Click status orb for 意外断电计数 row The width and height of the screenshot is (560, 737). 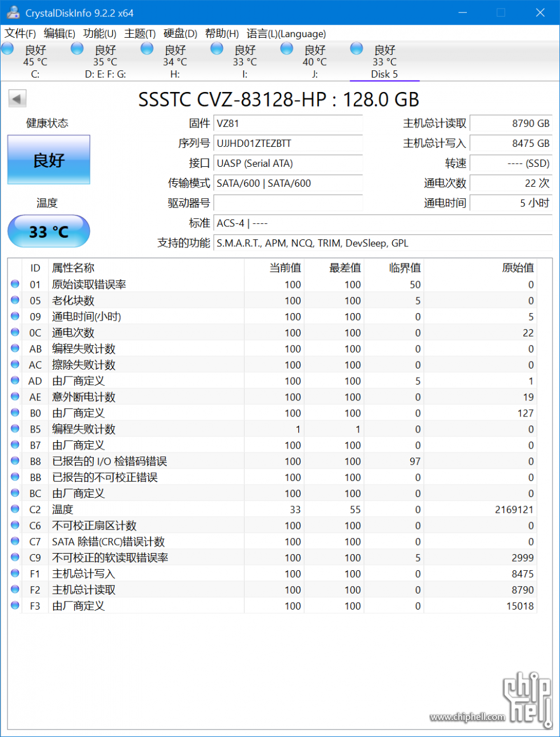click(15, 396)
